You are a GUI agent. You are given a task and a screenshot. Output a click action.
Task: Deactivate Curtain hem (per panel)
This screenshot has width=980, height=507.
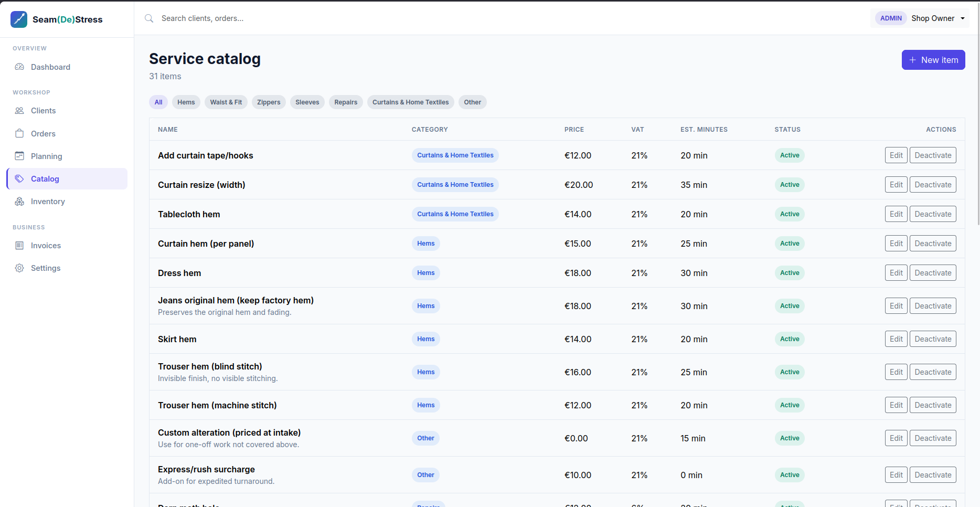point(933,244)
